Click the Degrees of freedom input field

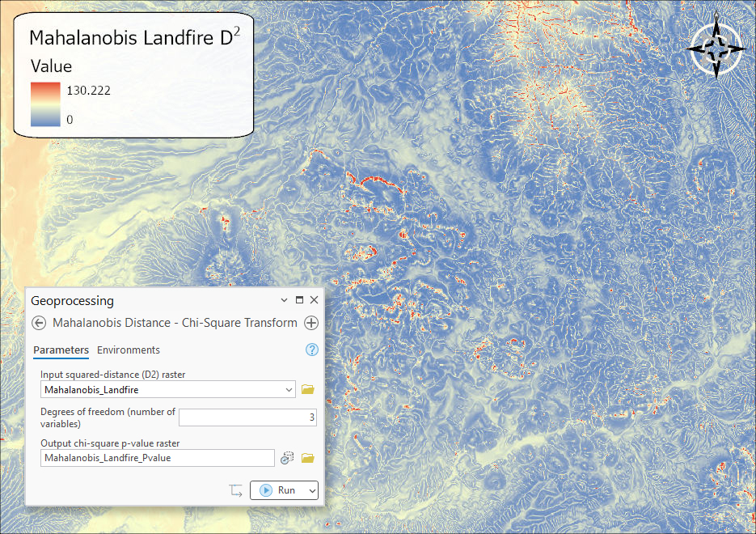point(247,417)
